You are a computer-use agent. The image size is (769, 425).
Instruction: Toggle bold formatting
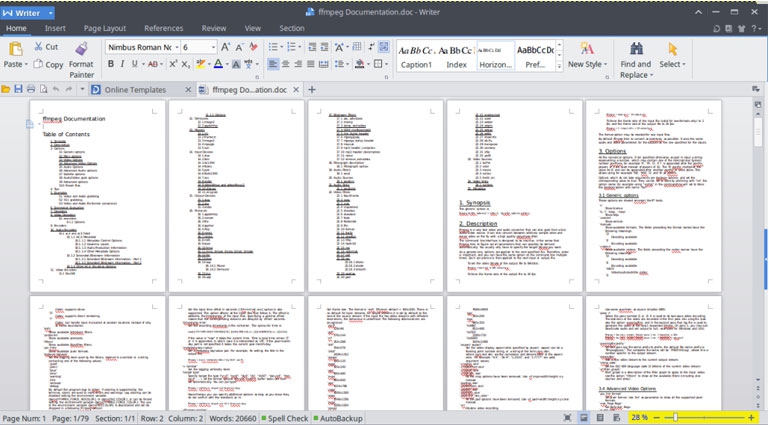coord(110,65)
